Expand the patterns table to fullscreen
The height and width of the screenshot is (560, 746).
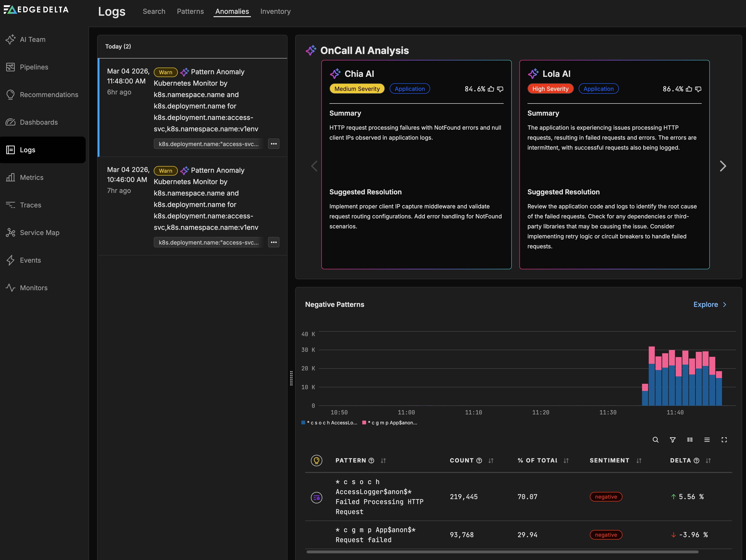pyautogui.click(x=724, y=440)
